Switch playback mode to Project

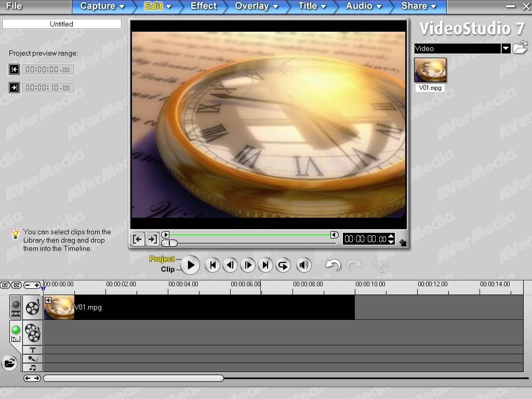click(162, 259)
